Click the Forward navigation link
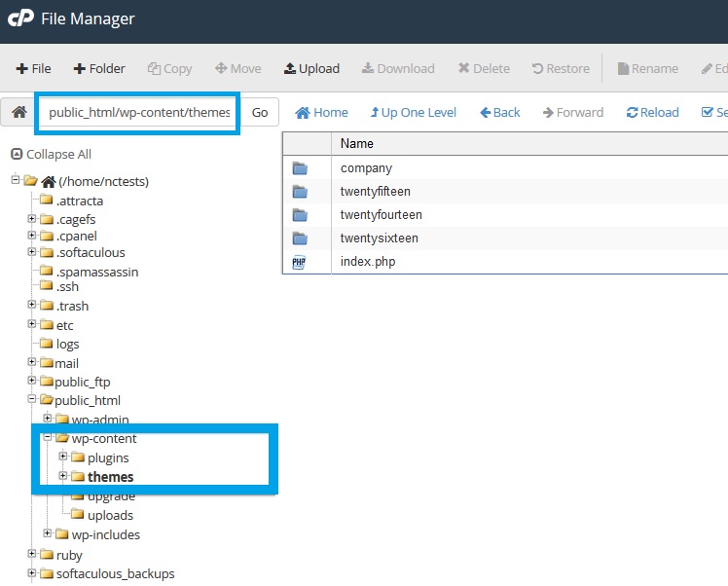Image resolution: width=728 pixels, height=586 pixels. tap(573, 112)
